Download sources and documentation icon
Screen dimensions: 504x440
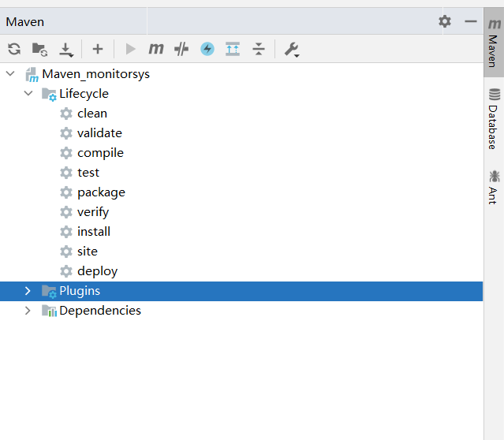(66, 50)
